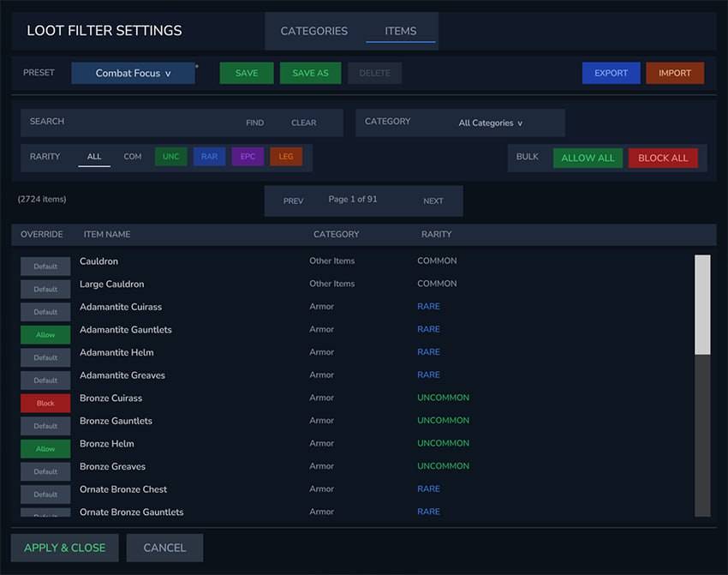Image resolution: width=728 pixels, height=575 pixels.
Task: Click the bulk Allow All button
Action: tap(588, 159)
